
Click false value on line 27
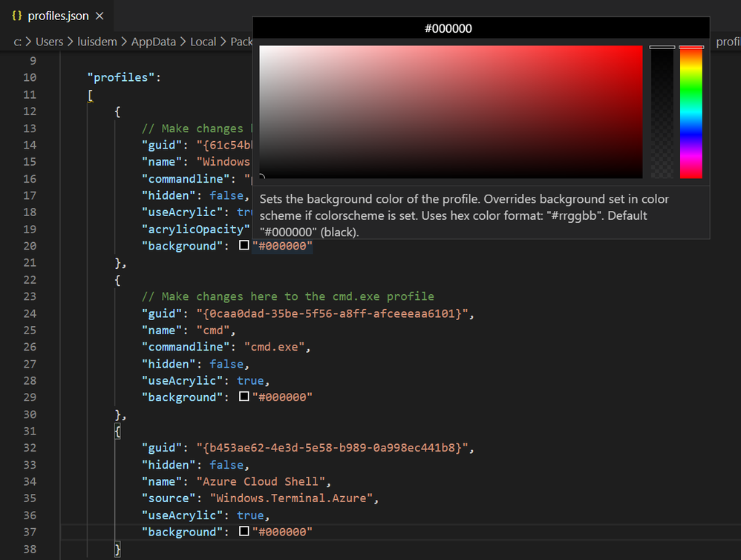click(x=227, y=364)
